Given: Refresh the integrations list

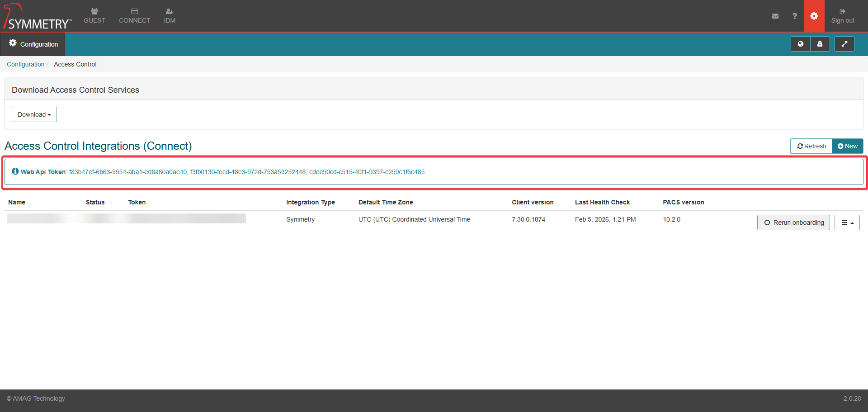Looking at the screenshot, I should coord(811,146).
